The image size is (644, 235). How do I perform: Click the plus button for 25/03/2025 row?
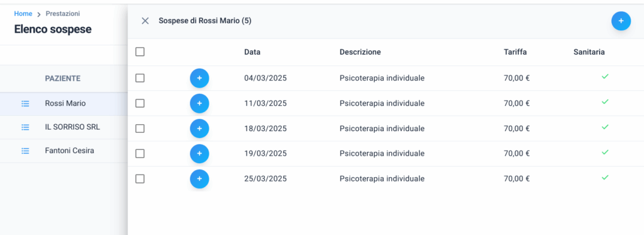199,179
